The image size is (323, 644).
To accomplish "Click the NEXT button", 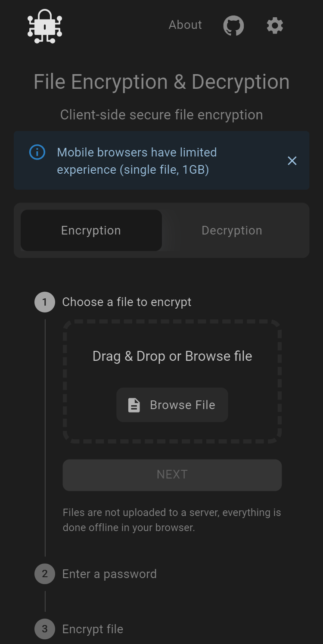I will 172,475.
